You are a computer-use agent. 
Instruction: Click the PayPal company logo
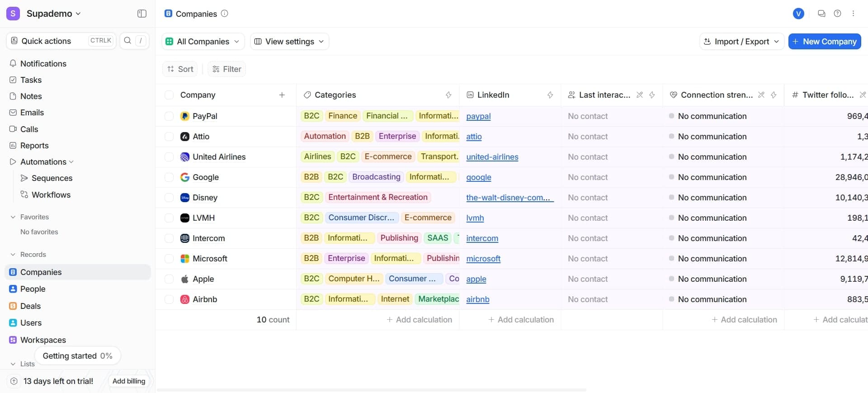pos(184,116)
